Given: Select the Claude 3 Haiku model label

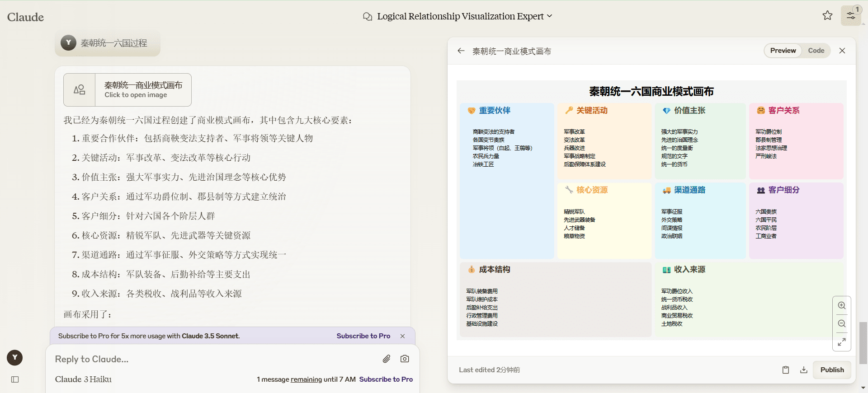Looking at the screenshot, I should coord(83,379).
